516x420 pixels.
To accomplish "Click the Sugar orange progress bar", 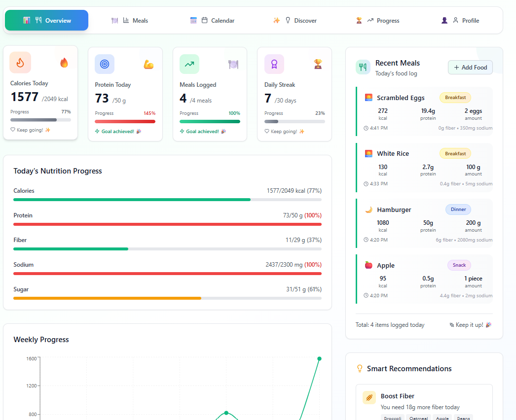I will click(167, 298).
